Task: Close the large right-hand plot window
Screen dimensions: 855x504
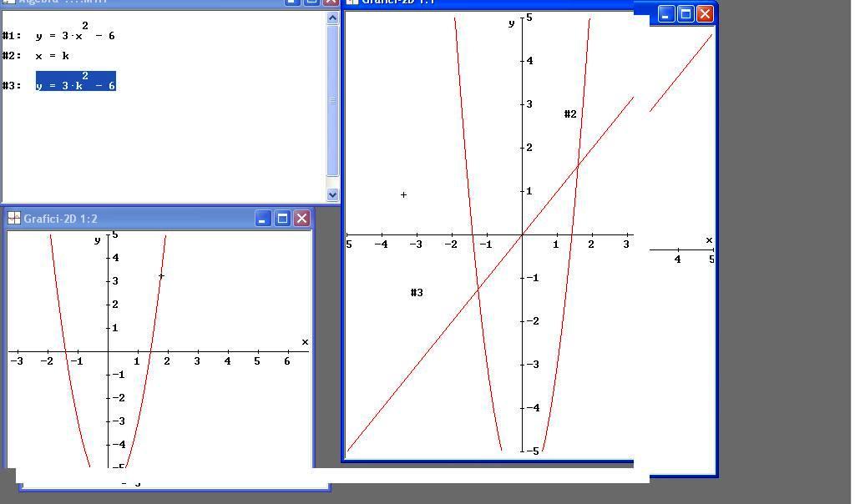Action: pyautogui.click(x=705, y=13)
